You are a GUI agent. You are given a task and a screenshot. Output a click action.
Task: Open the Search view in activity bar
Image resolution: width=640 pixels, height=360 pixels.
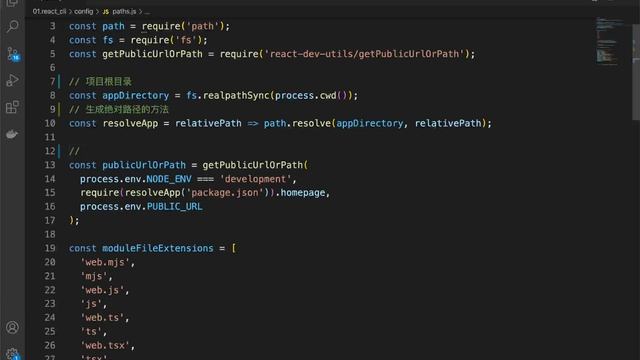(x=12, y=27)
